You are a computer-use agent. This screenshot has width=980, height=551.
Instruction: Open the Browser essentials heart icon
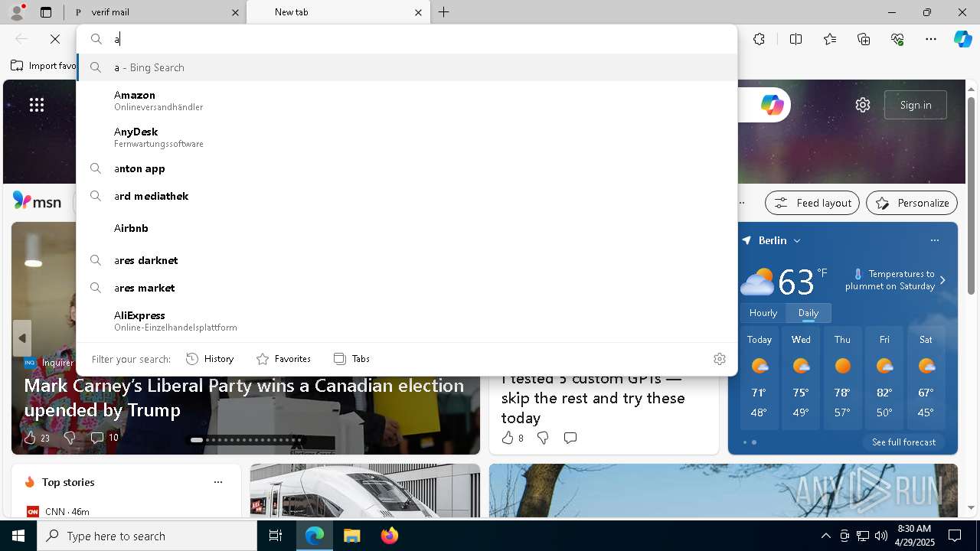pos(897,39)
